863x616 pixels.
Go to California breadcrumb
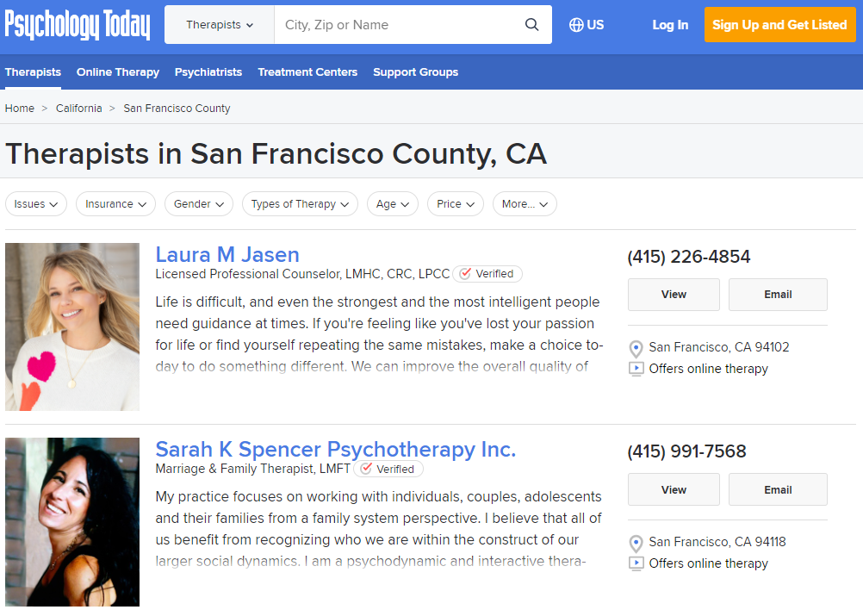(78, 109)
